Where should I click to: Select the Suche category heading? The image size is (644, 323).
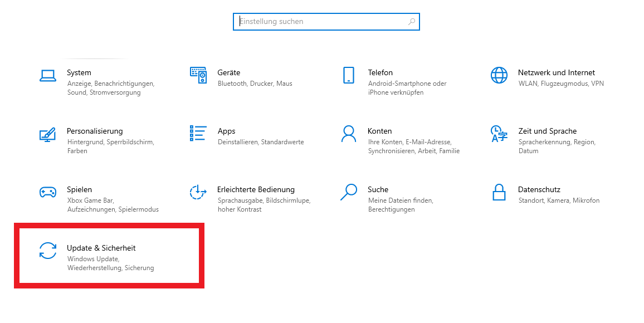pyautogui.click(x=378, y=189)
